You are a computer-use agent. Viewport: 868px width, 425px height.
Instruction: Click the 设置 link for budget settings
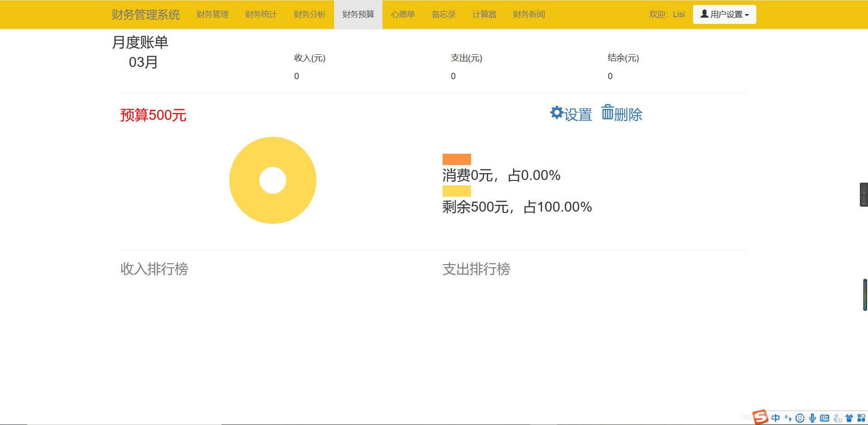point(577,114)
